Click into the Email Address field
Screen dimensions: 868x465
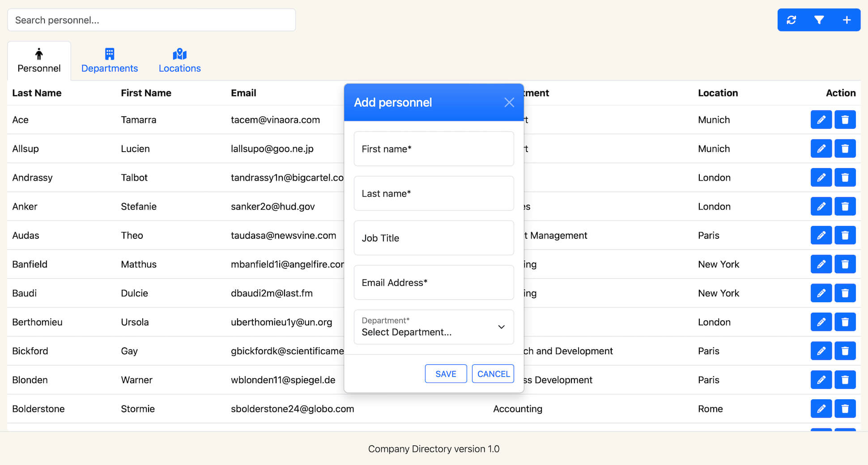click(x=434, y=283)
